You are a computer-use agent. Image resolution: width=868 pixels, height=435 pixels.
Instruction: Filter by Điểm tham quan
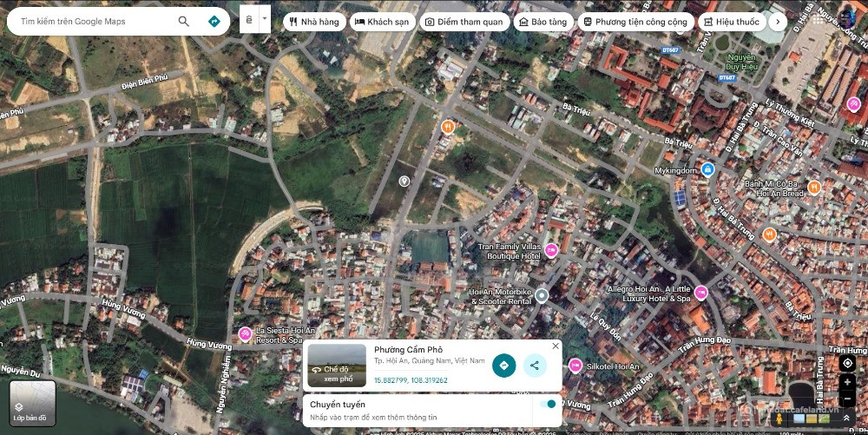tap(464, 22)
